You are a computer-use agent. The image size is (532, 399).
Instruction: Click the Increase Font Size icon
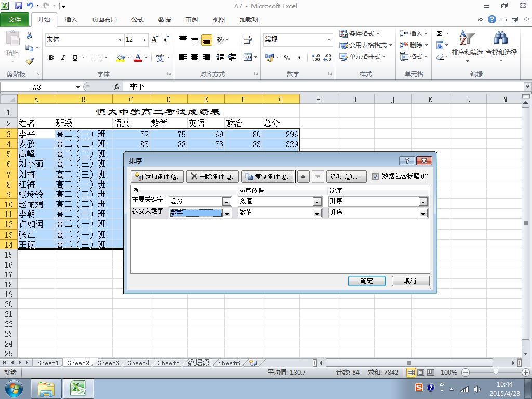(155, 39)
